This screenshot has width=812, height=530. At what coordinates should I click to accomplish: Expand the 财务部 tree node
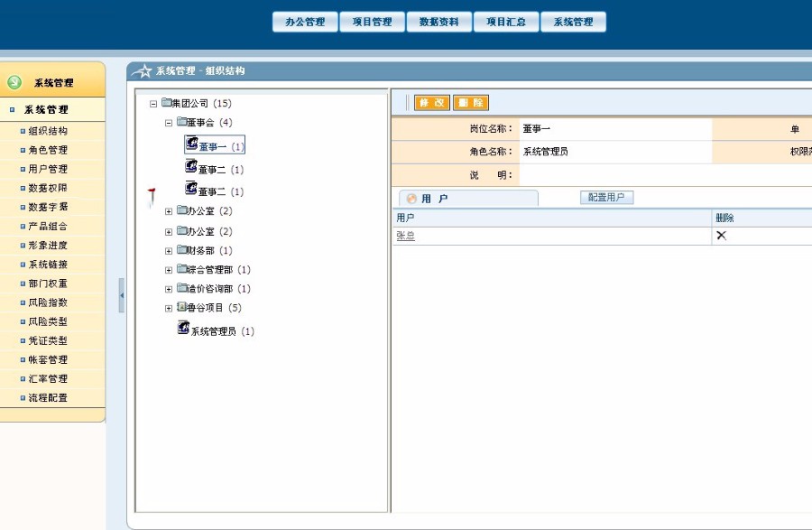tap(169, 251)
